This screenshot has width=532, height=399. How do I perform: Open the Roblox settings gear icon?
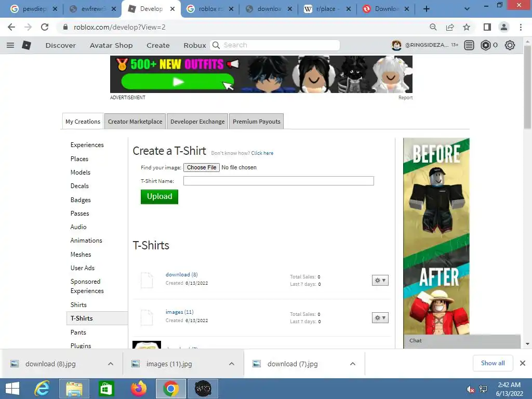(510, 45)
